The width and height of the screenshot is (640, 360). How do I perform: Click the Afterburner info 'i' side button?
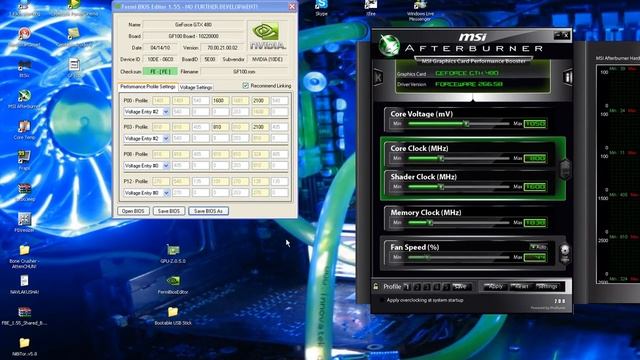pos(568,77)
